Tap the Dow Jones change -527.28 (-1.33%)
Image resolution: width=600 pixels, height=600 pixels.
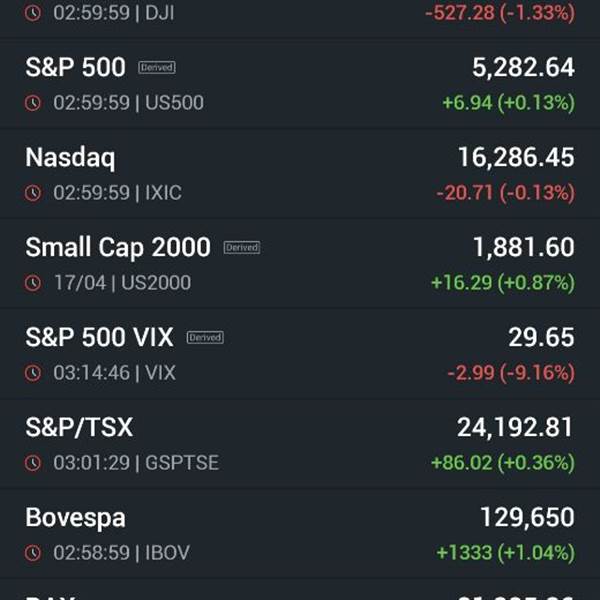click(500, 13)
